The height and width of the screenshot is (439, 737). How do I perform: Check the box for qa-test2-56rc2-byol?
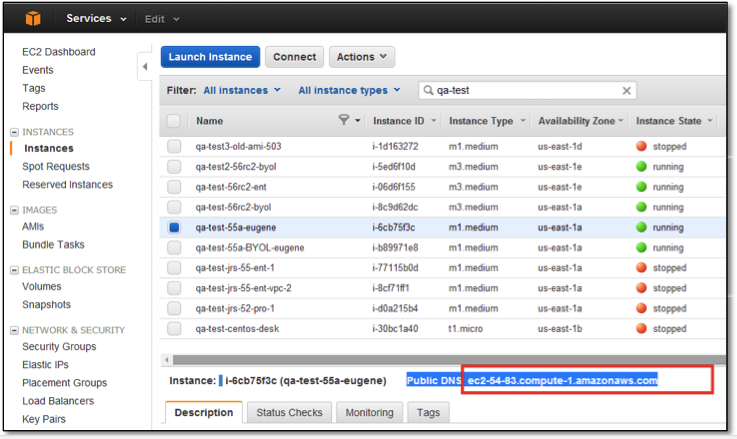click(x=174, y=166)
